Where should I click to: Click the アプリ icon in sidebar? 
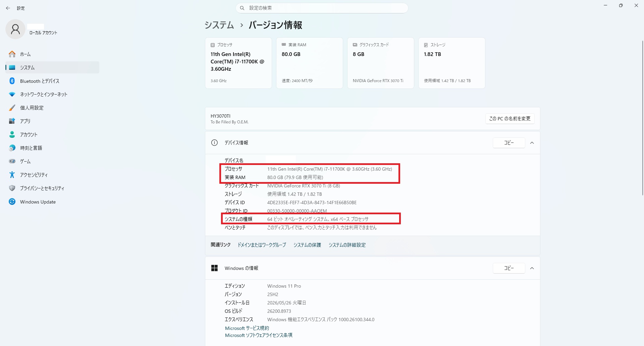pyautogui.click(x=12, y=121)
